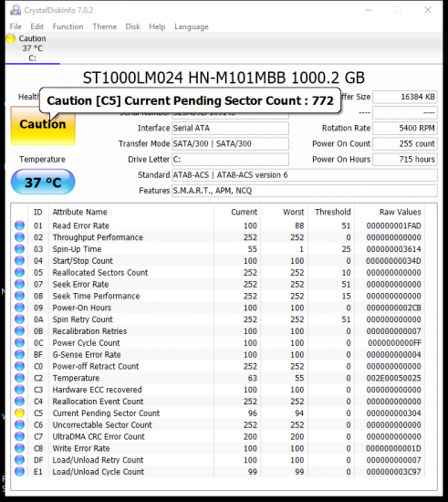Viewport: 448px width, 502px height.
Task: Click the ID column header
Action: (x=38, y=212)
